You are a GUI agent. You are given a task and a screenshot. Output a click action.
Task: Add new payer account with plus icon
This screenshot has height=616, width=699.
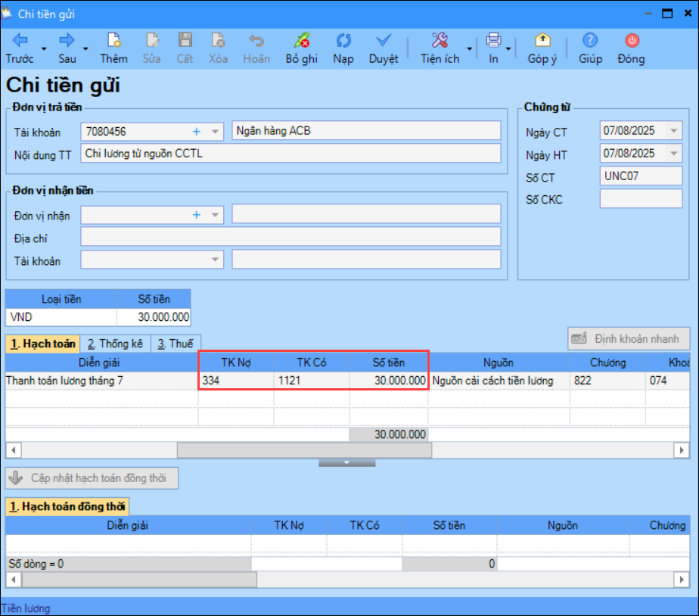pos(196,132)
